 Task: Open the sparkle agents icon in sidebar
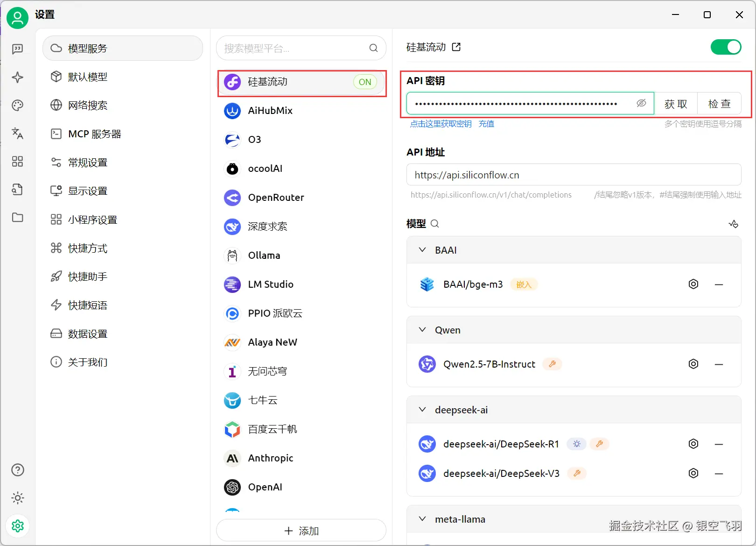click(x=18, y=77)
